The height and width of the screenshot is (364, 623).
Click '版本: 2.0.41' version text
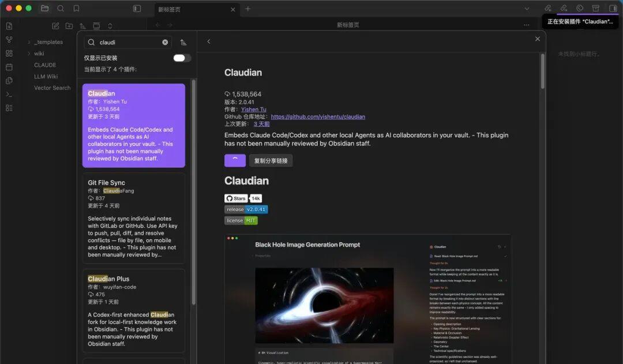pyautogui.click(x=239, y=102)
